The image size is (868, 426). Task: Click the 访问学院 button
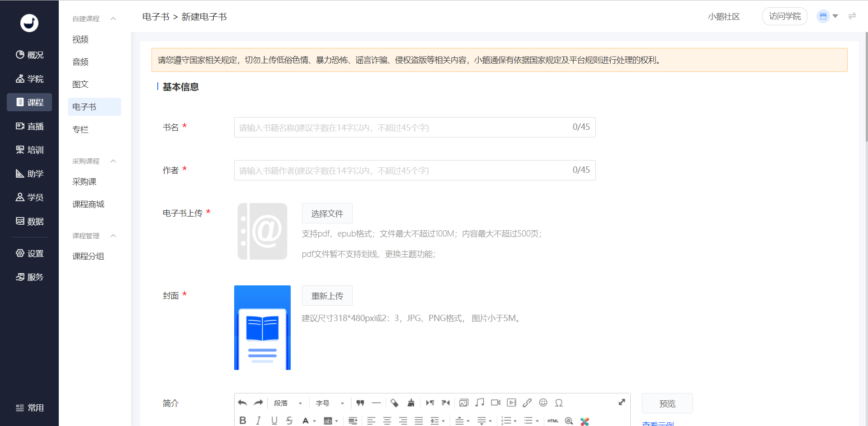784,16
